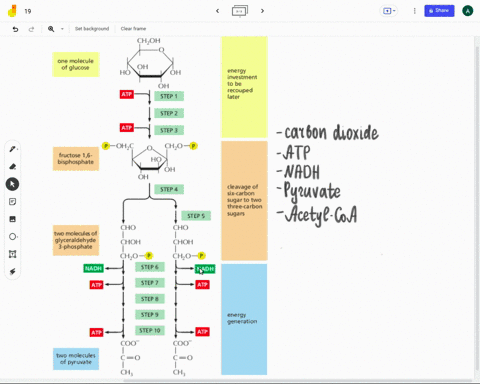The width and height of the screenshot is (480, 384).
Task: Select the Pen tool
Action: click(x=13, y=149)
